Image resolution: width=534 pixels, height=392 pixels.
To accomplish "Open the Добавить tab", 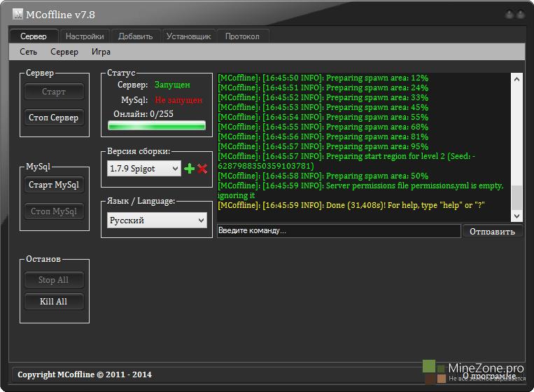I will tap(135, 36).
